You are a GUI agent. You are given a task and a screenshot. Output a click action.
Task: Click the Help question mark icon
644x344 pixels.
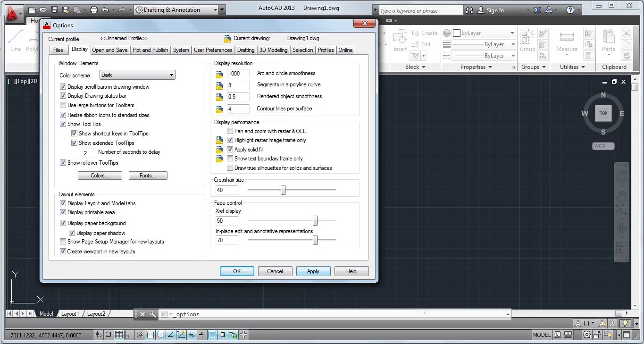coord(570,10)
